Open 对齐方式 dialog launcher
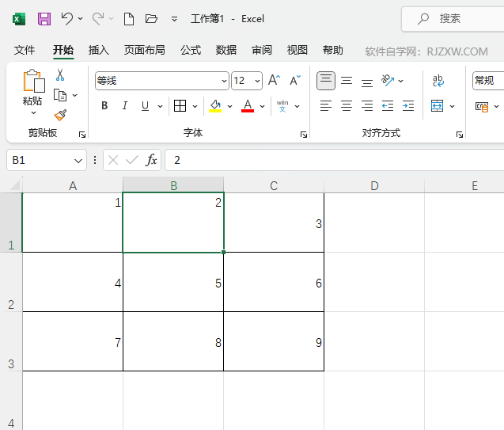The image size is (504, 430). point(460,135)
